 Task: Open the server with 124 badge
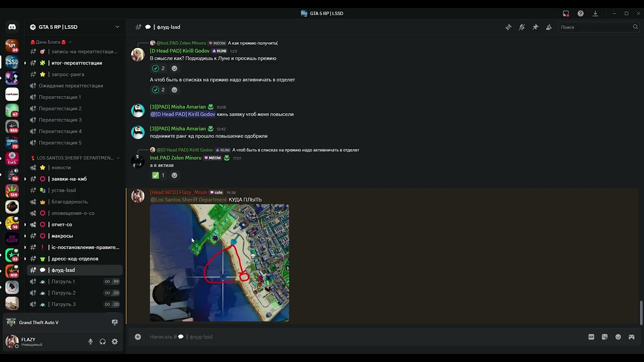12,190
